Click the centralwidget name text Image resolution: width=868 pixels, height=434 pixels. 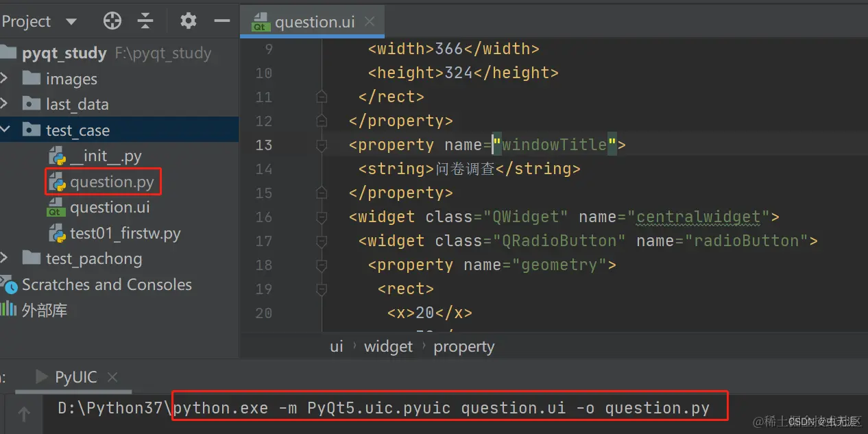(x=699, y=217)
